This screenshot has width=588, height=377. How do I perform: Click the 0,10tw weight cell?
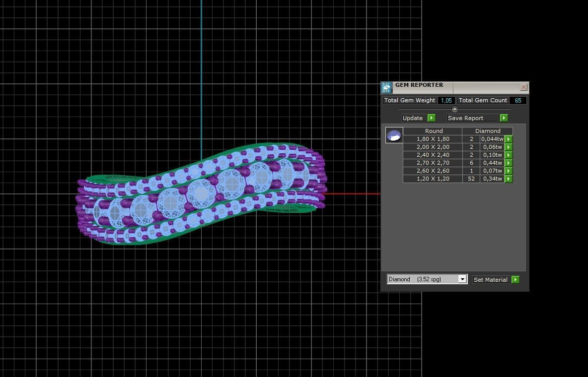(x=492, y=155)
